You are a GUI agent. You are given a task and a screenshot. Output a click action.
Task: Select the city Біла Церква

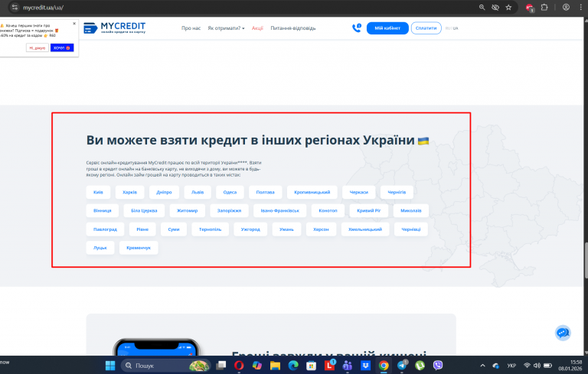(144, 210)
